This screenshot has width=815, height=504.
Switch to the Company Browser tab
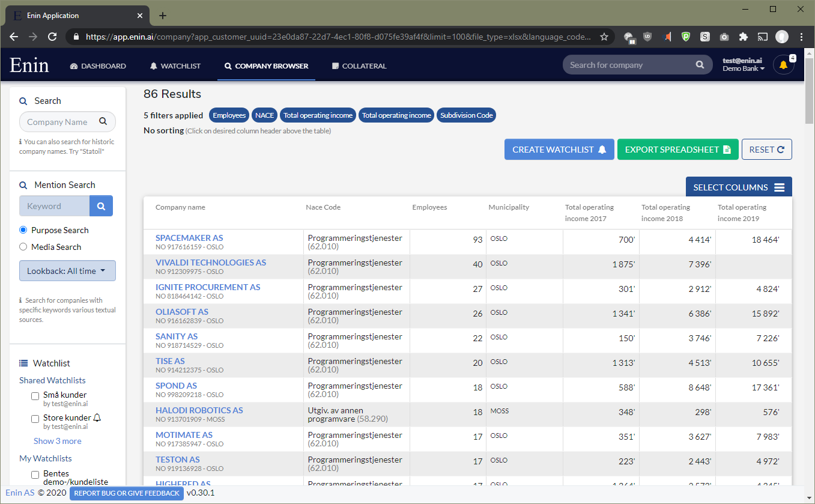266,66
